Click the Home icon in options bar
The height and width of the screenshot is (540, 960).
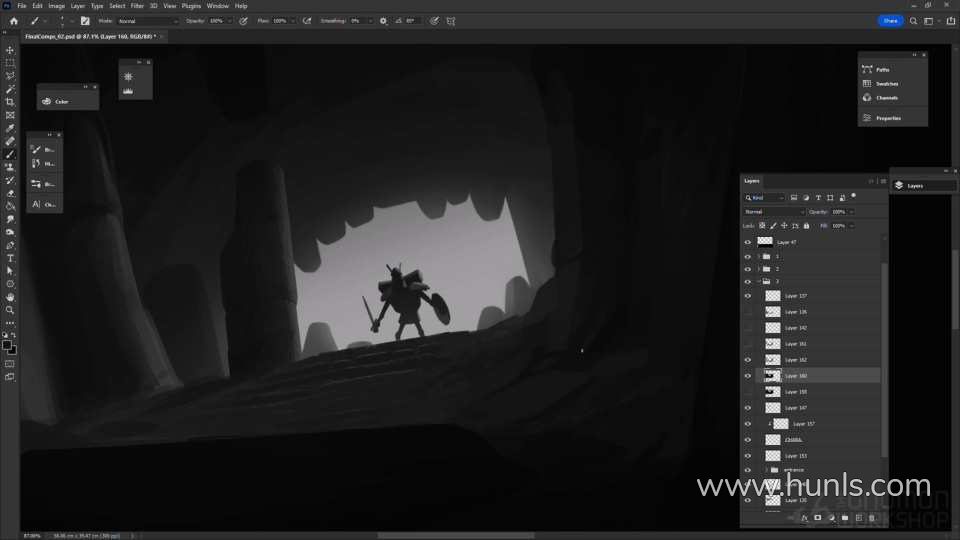coord(13,21)
